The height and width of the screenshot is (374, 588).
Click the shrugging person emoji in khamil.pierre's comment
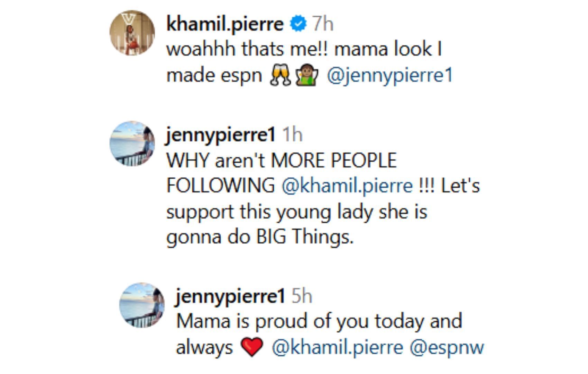[x=306, y=74]
